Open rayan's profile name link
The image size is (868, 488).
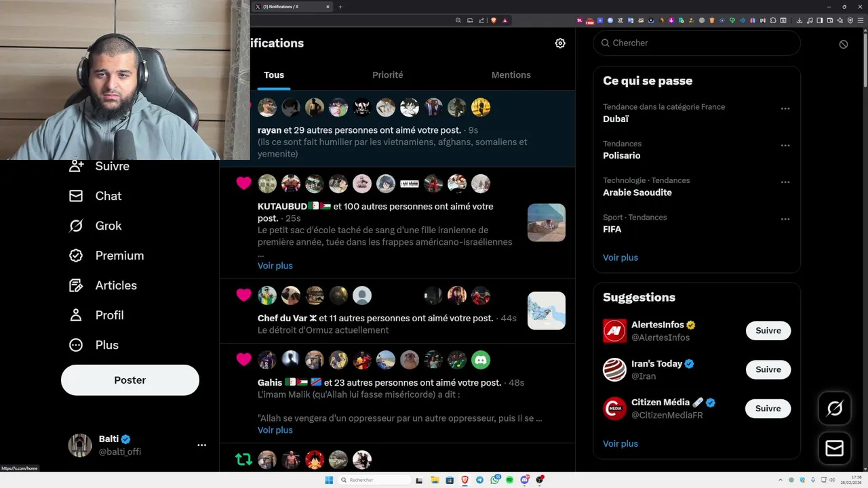269,130
